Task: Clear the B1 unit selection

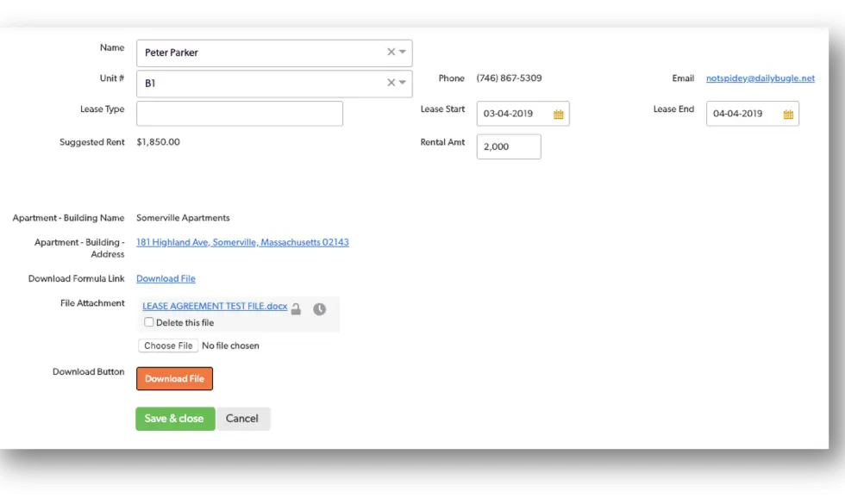Action: point(391,83)
